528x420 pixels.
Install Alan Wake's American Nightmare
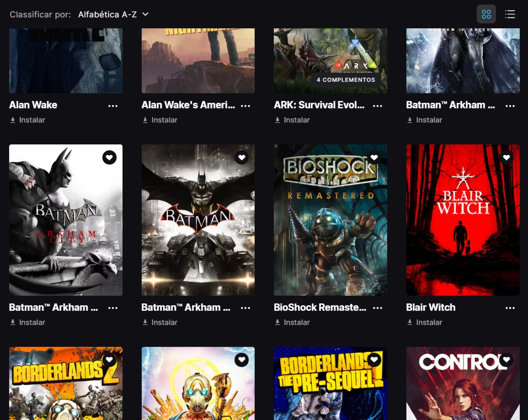point(160,120)
